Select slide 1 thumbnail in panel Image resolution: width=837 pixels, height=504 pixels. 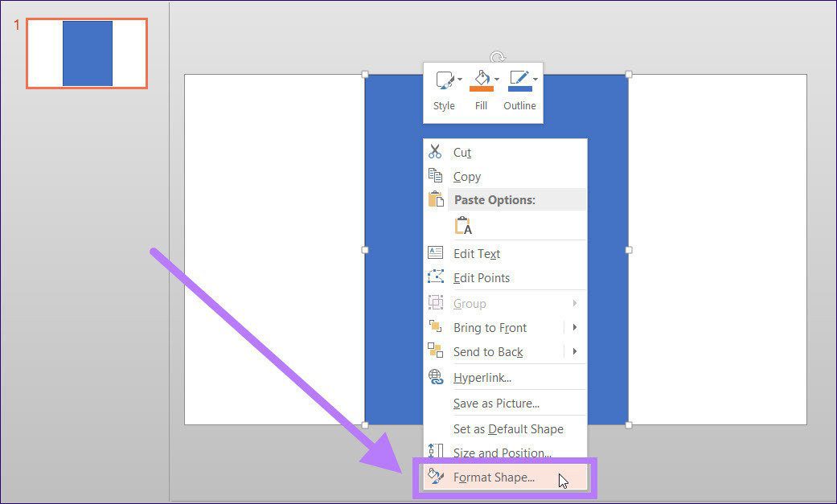click(87, 53)
